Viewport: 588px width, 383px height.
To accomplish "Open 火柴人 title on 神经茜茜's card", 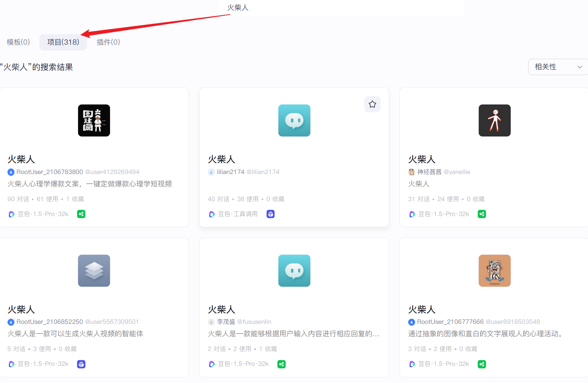I will coord(422,160).
